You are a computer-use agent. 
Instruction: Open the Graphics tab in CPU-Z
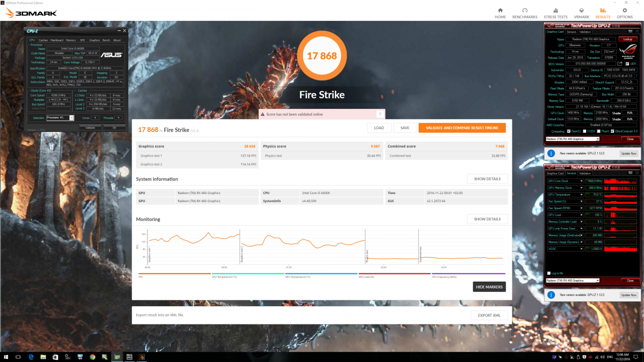click(94, 40)
